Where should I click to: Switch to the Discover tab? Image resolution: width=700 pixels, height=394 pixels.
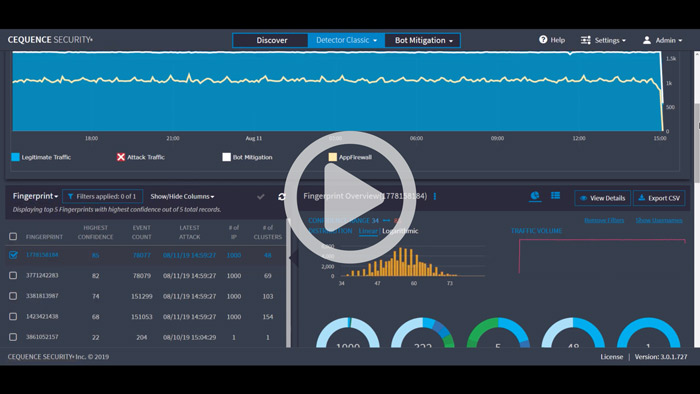[x=271, y=40]
